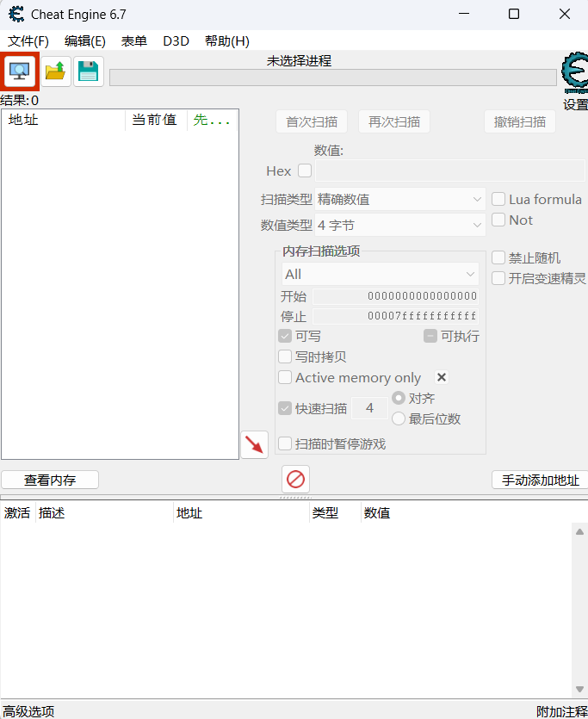Click the 结果:0 label
This screenshot has height=719, width=588.
19,101
